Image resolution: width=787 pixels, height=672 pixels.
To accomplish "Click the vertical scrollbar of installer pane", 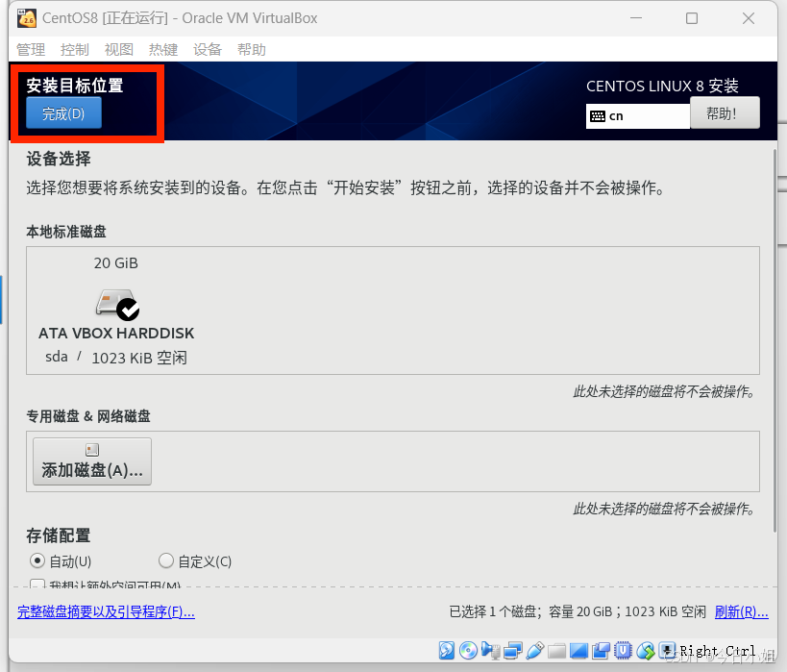I will pyautogui.click(x=775, y=341).
